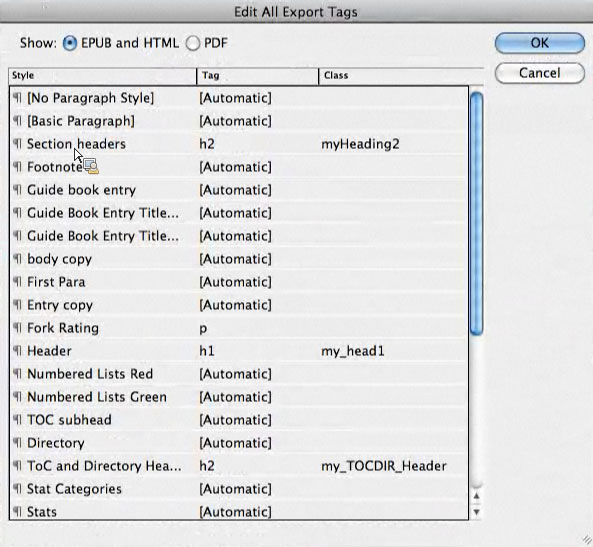Viewport: 593px width, 547px height.
Task: Click the paragraph icon next to Stats
Action: click(17, 511)
